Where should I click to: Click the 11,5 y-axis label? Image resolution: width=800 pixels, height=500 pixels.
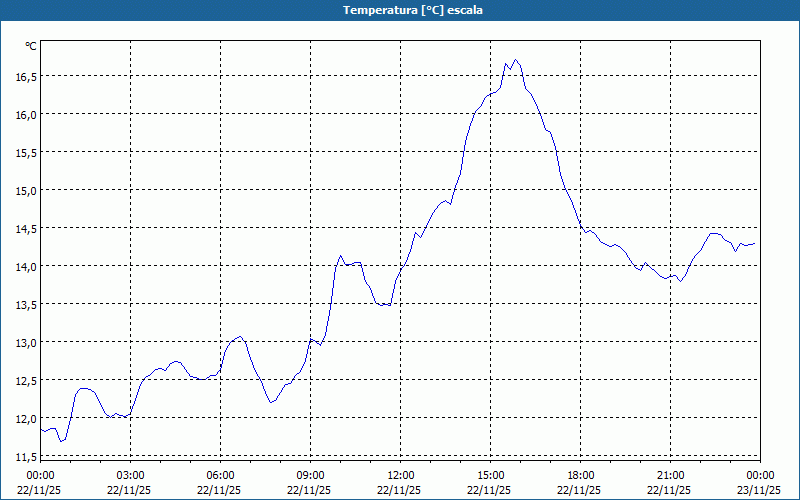(x=26, y=457)
